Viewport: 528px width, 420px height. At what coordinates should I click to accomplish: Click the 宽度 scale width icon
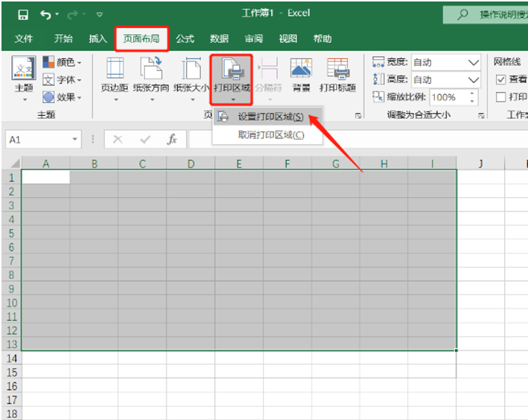click(x=379, y=62)
